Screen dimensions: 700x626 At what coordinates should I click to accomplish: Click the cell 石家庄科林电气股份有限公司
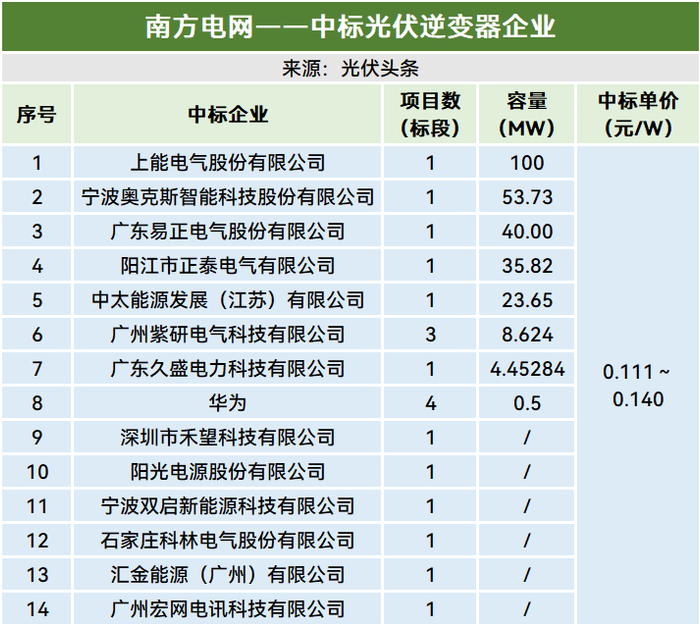pos(228,541)
